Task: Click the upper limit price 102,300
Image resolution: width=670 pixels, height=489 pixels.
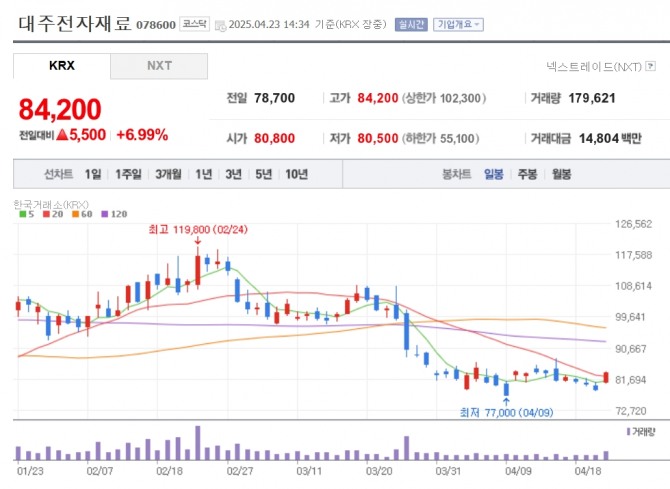Action: (461, 98)
